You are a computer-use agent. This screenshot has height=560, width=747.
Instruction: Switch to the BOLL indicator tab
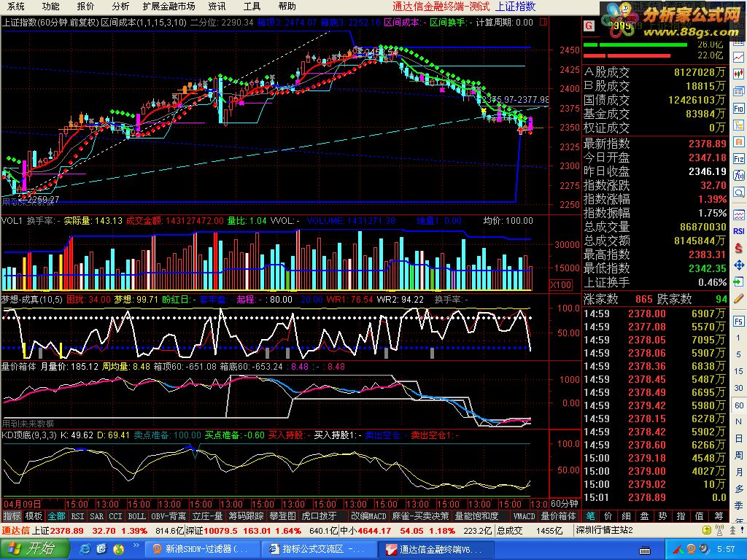(136, 516)
